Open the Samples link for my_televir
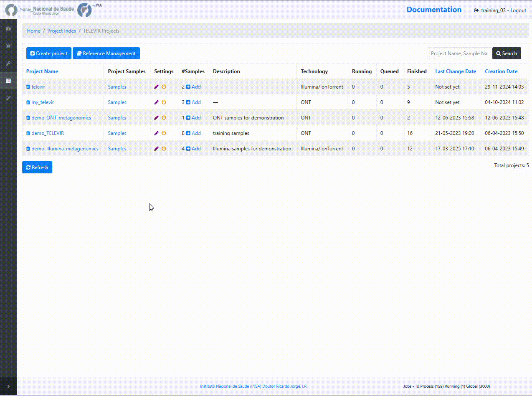Screen dimensions: 532x396 (x=117, y=102)
